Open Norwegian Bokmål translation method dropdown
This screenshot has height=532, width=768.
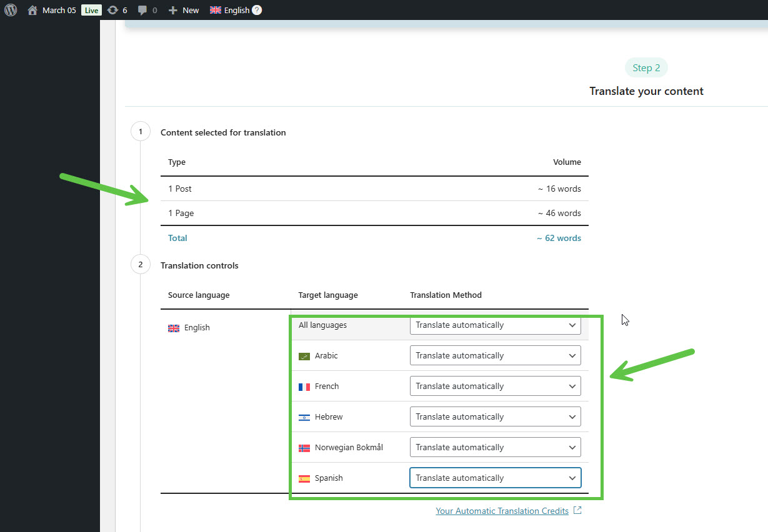496,448
